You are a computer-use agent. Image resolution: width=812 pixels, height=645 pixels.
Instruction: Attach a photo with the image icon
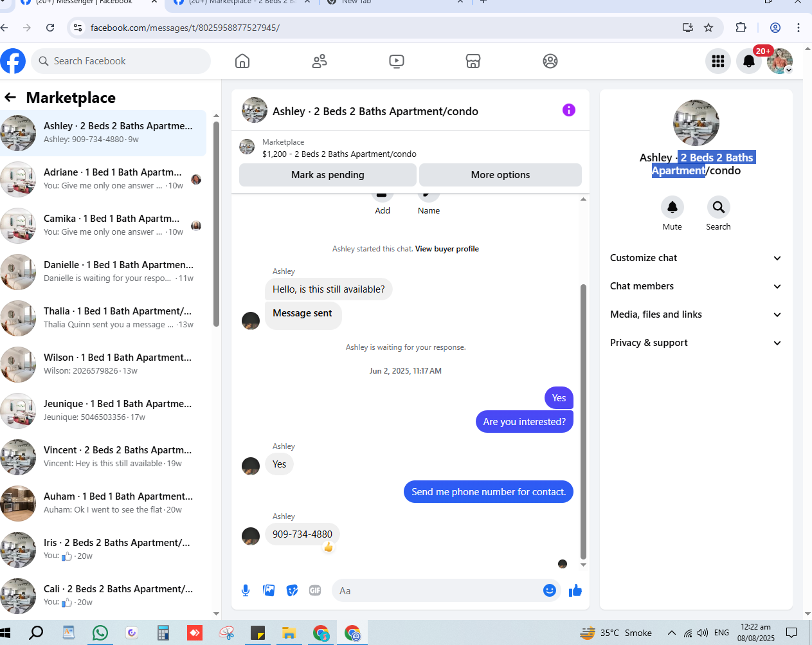click(269, 590)
